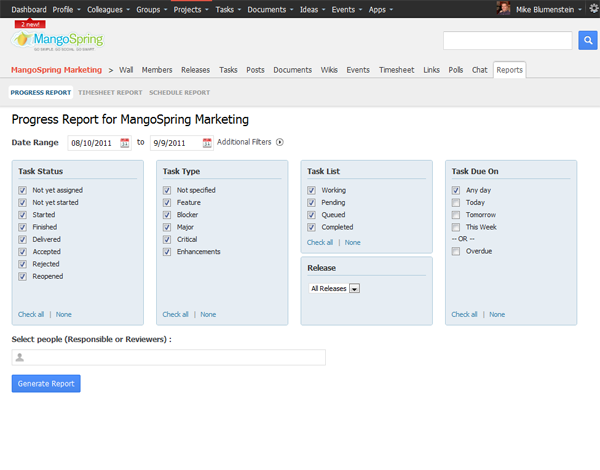The height and width of the screenshot is (470, 600).
Task: Toggle the Enhancements checkbox
Action: [167, 252]
